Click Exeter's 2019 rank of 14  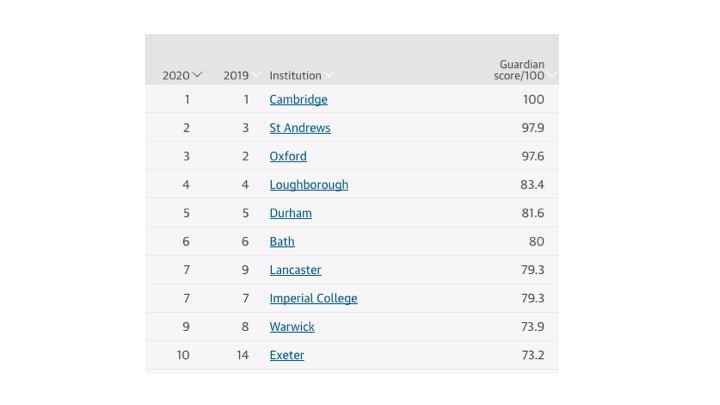point(242,355)
